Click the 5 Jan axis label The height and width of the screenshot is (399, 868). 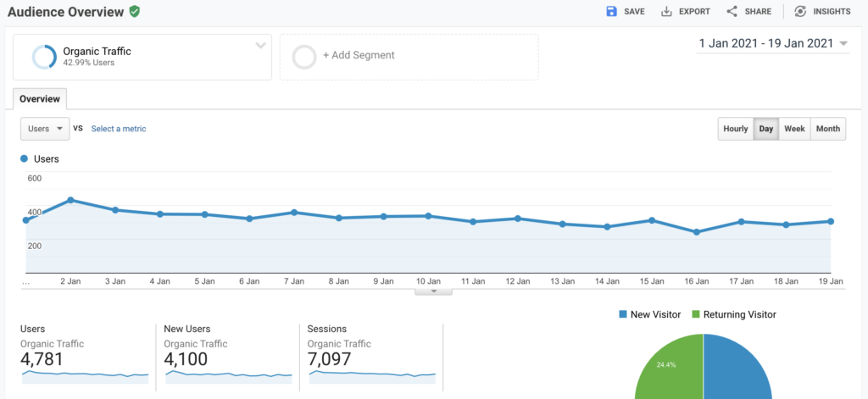pyautogui.click(x=205, y=281)
